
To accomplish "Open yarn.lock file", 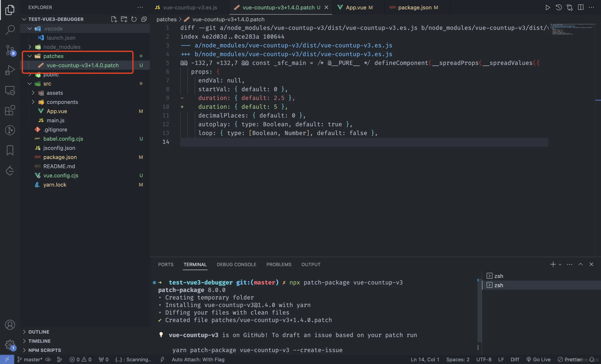I will point(85,185).
